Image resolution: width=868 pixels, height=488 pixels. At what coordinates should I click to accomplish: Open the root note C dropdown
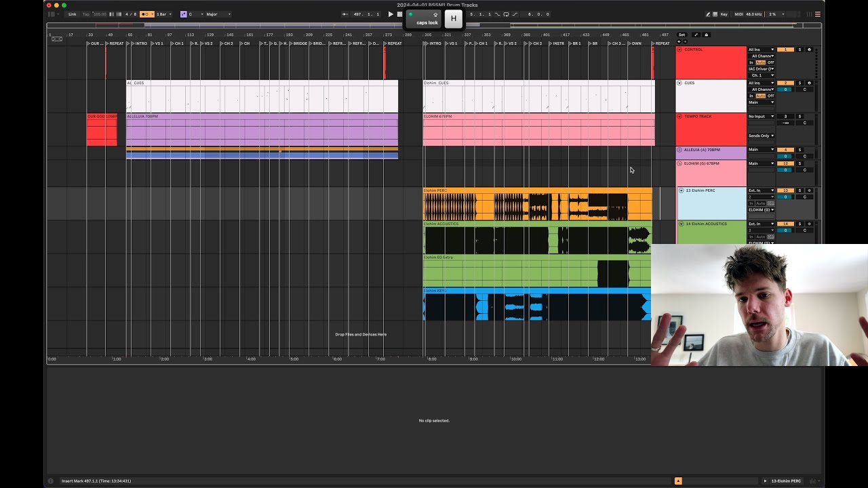(x=195, y=14)
